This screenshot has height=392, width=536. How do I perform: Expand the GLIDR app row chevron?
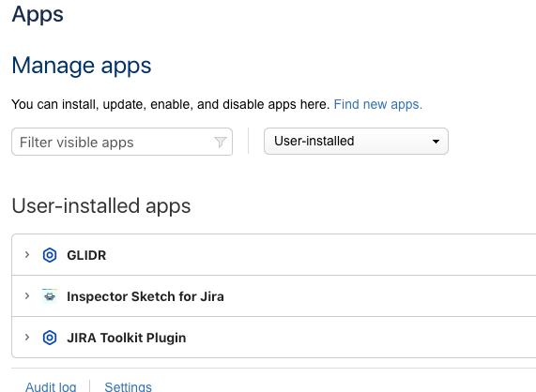pos(27,255)
